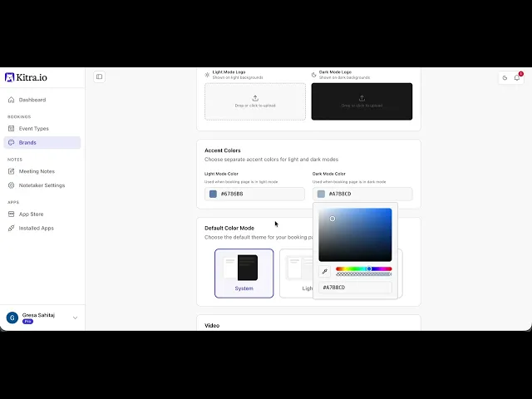The height and width of the screenshot is (399, 532).
Task: Select the Light color mode card
Action: tap(296, 273)
